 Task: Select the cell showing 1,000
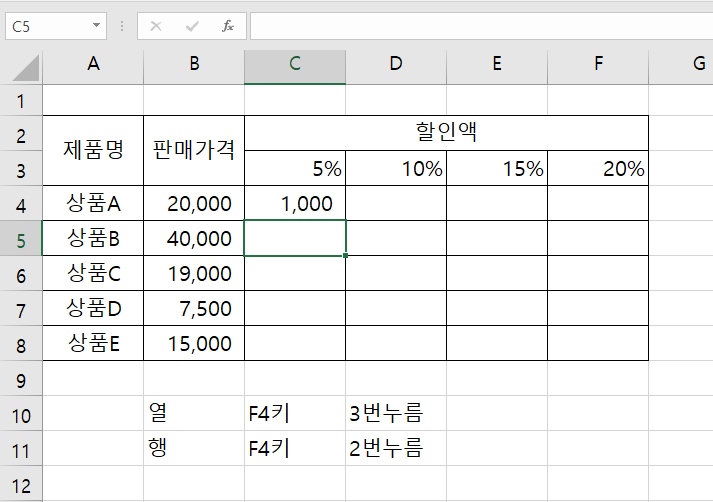295,203
